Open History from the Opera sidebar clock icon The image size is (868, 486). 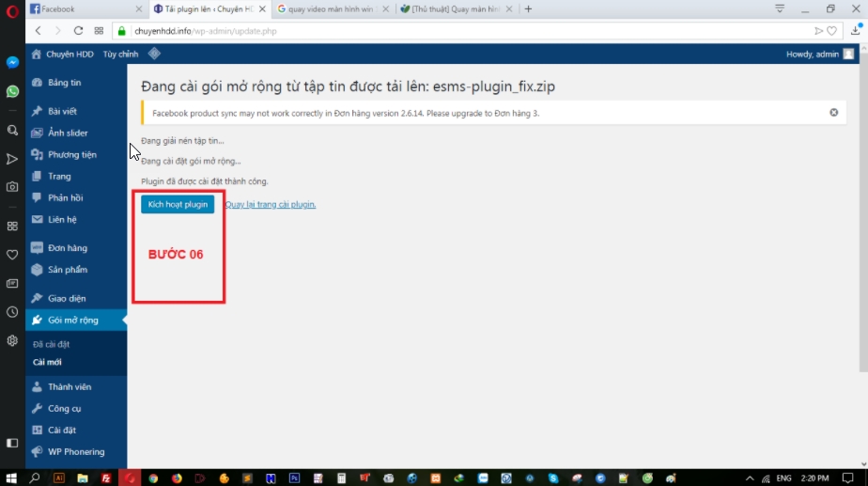click(x=12, y=312)
